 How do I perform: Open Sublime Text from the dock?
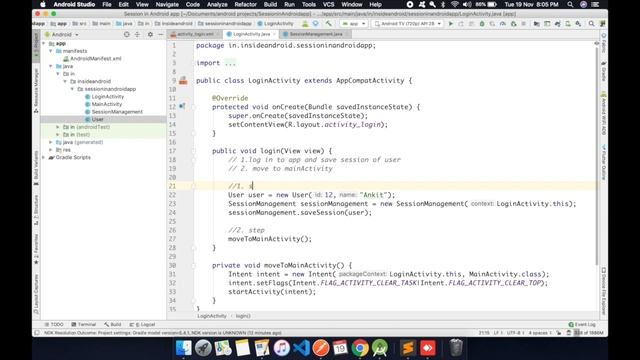pos(408,348)
